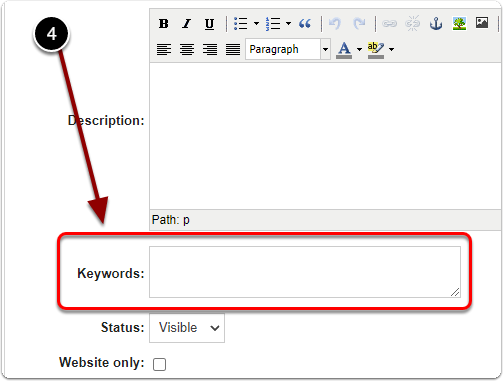Insert a numbered list

pyautogui.click(x=273, y=24)
